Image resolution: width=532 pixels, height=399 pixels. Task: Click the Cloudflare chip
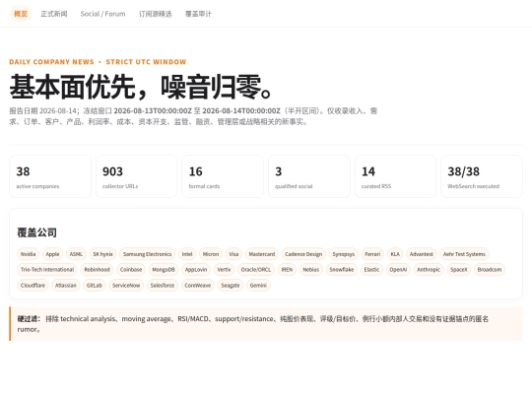pyautogui.click(x=33, y=286)
